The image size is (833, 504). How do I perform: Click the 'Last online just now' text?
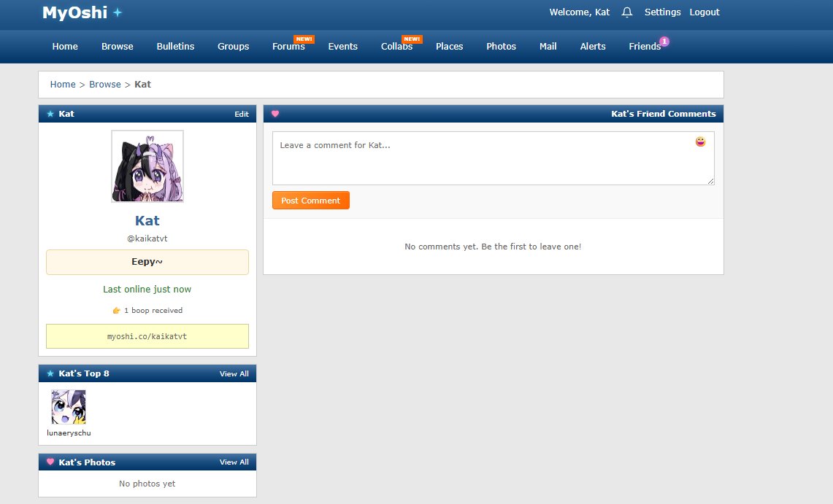click(x=147, y=289)
